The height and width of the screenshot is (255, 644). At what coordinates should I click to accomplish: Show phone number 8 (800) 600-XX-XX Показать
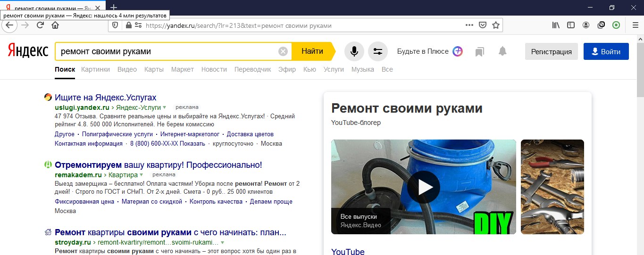coord(167,143)
